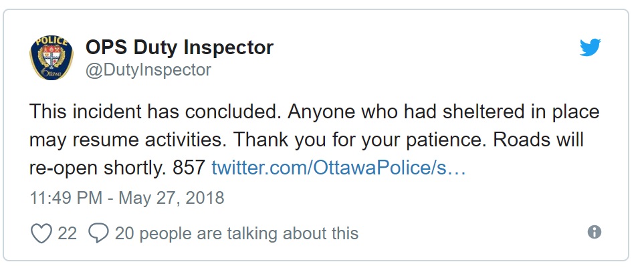Click the reply speech bubble icon
Image resolution: width=644 pixels, height=270 pixels.
99,233
